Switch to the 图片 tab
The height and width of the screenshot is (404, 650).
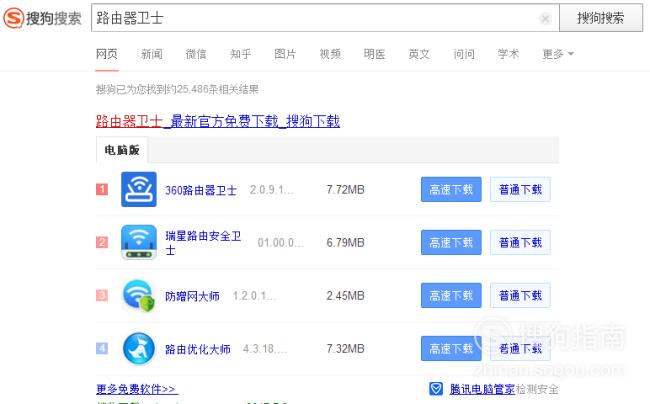coord(285,54)
